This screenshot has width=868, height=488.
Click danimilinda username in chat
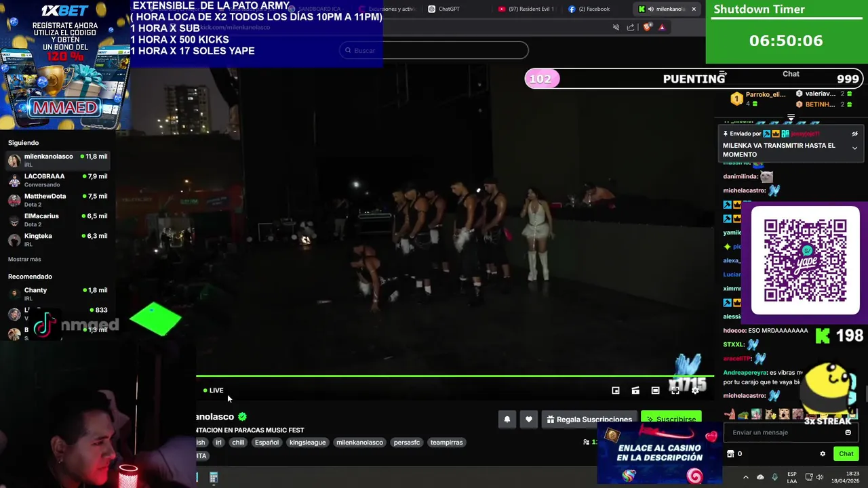click(x=740, y=176)
